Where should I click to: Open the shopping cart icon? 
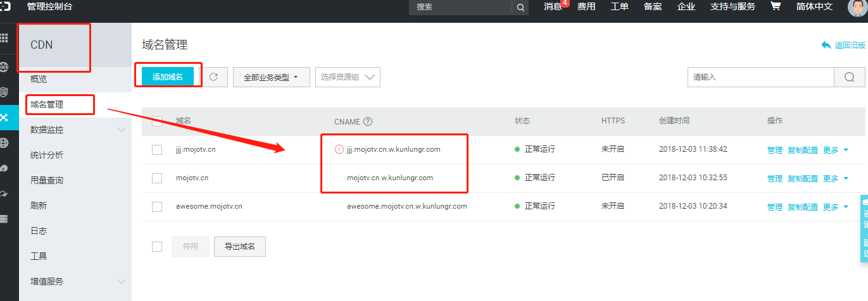(775, 6)
